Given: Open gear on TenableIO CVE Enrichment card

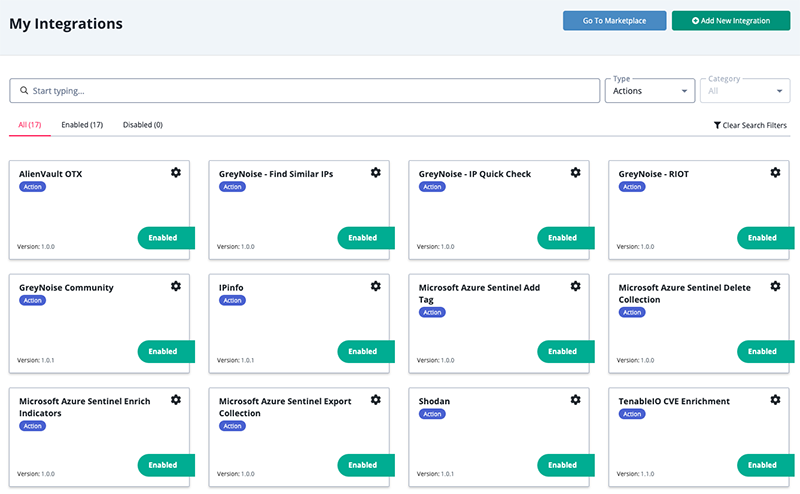Looking at the screenshot, I should (775, 400).
